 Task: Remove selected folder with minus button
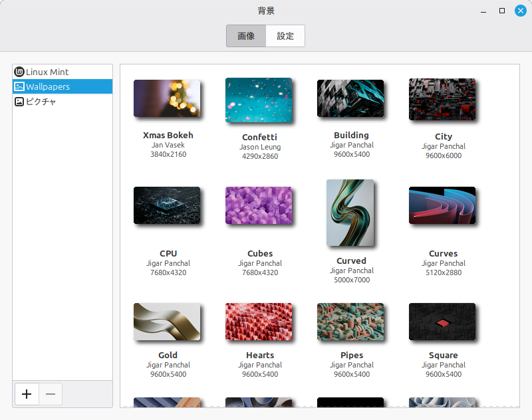pyautogui.click(x=51, y=394)
